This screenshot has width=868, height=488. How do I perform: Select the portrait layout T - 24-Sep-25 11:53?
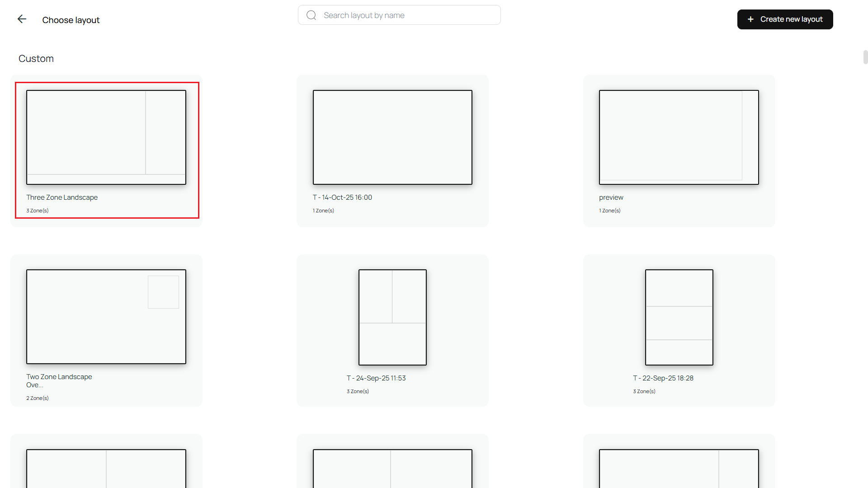click(x=392, y=317)
